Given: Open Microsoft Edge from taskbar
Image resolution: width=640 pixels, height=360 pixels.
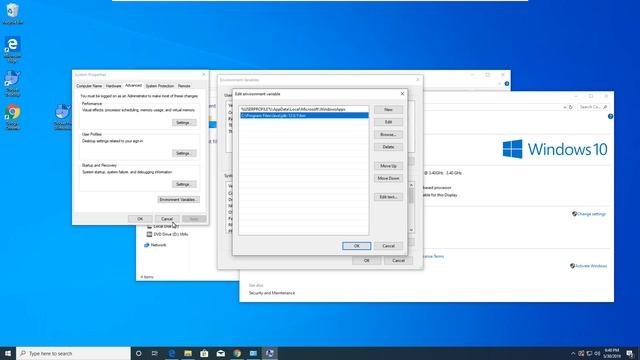Looking at the screenshot, I should tap(171, 353).
